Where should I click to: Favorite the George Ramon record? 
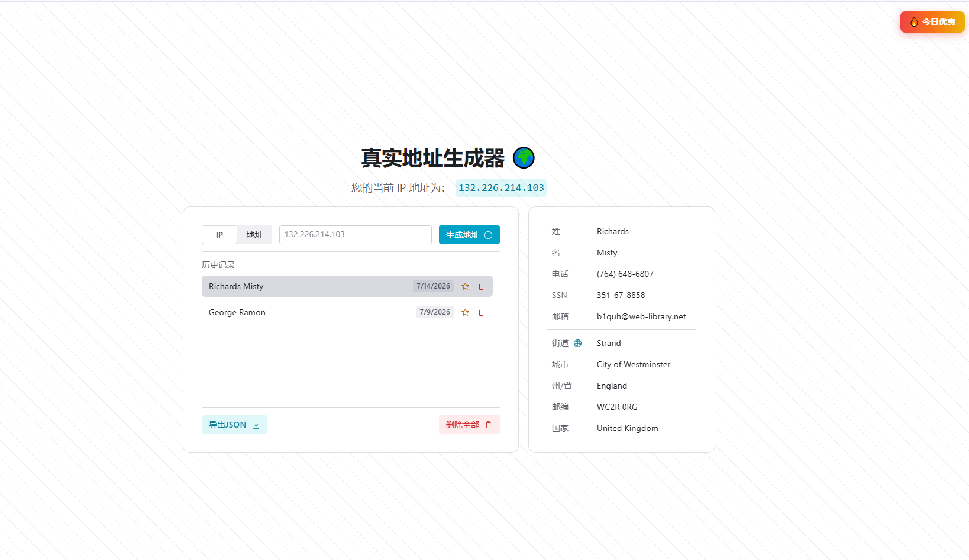[465, 312]
